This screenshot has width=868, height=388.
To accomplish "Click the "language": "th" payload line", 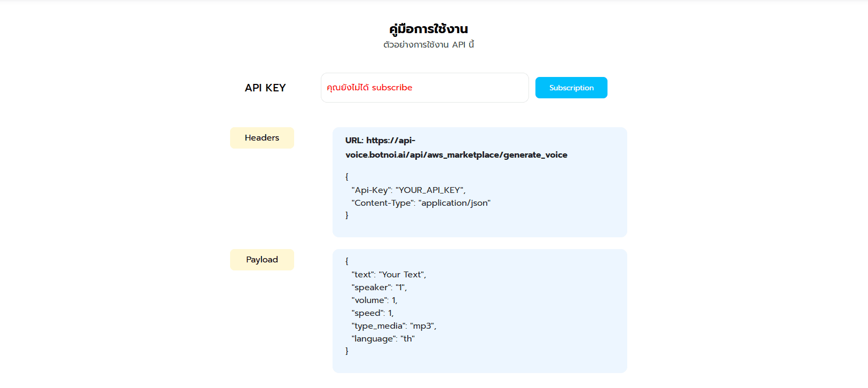I will (383, 339).
